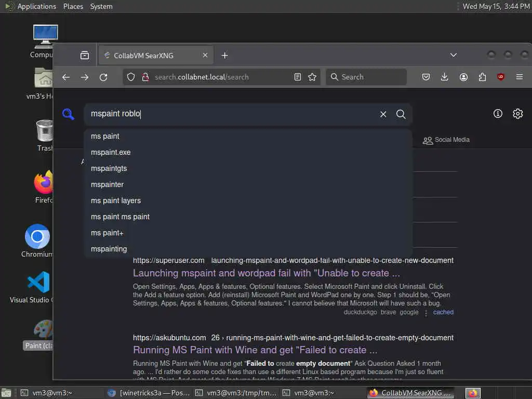Switch to vm3@vm3:/tmp/tm taskbar terminal

pos(237,393)
